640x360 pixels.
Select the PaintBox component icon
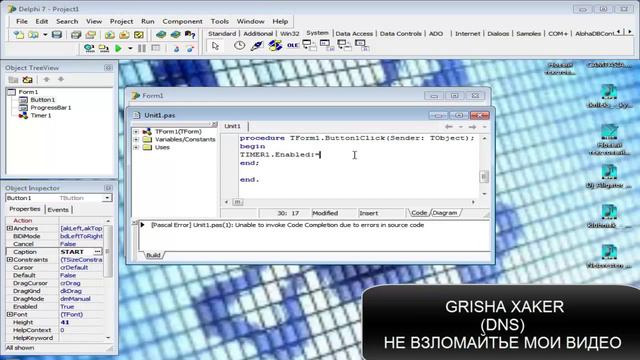[x=257, y=46]
